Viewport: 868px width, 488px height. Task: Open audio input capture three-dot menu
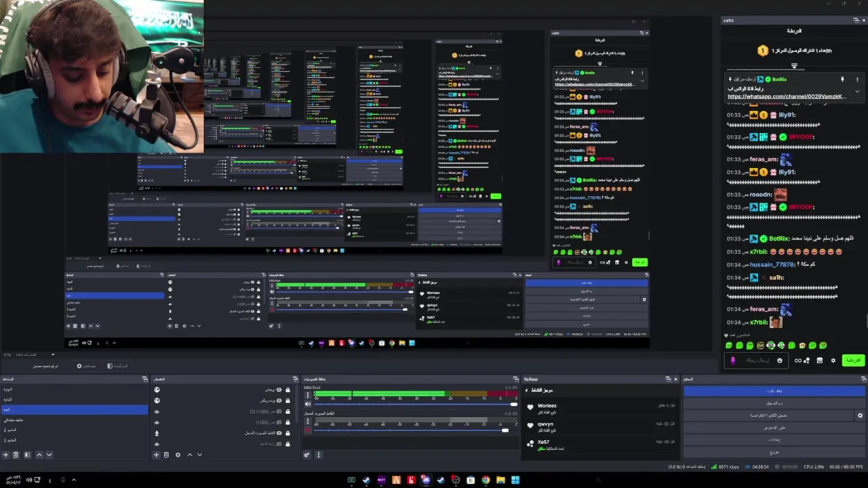tap(307, 421)
